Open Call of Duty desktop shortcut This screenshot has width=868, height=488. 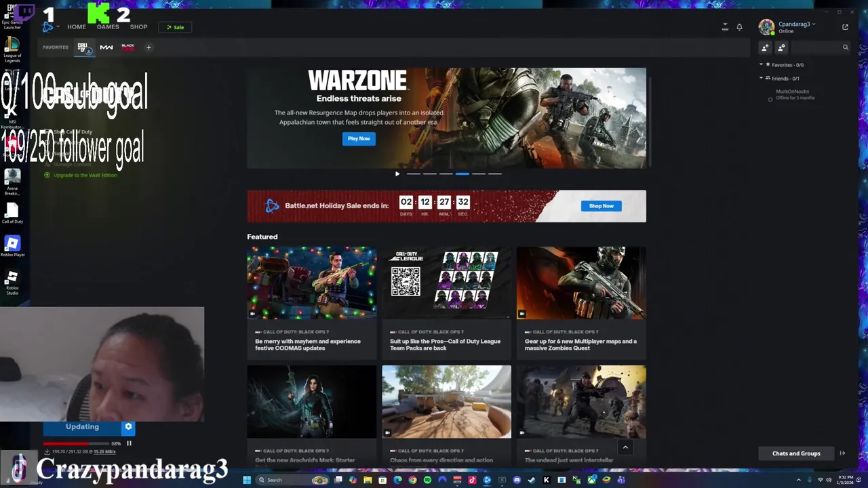pyautogui.click(x=12, y=213)
